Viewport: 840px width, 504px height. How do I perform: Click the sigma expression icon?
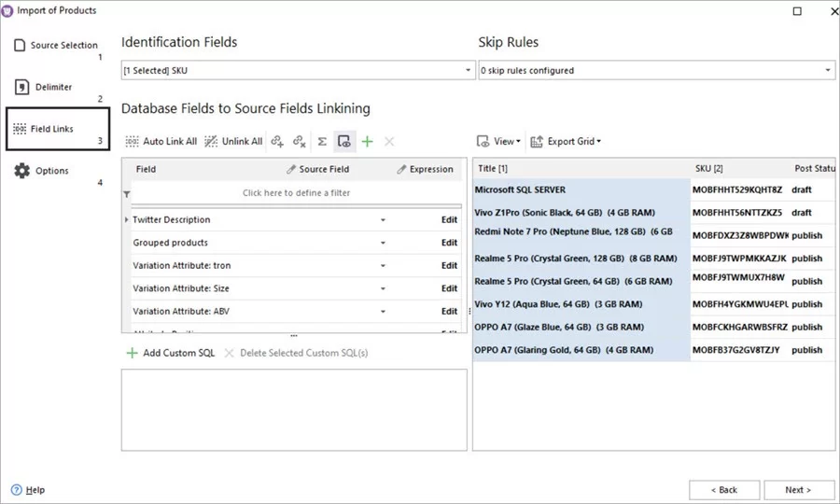point(322,142)
